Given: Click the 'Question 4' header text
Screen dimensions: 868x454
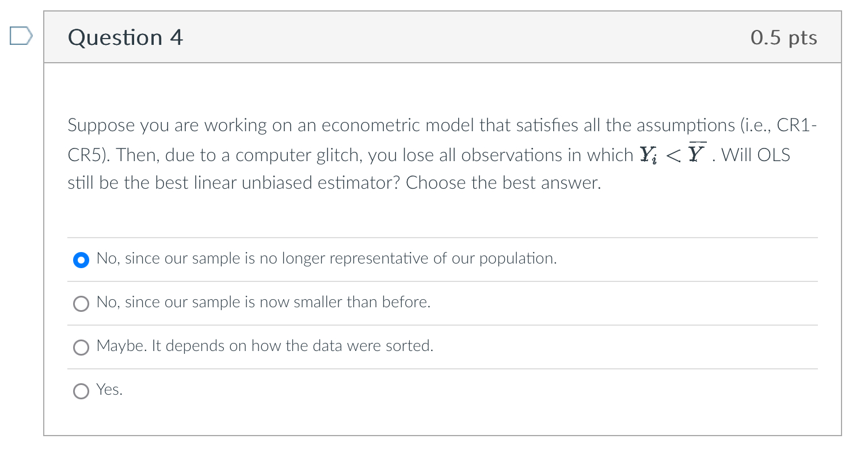Looking at the screenshot, I should (x=125, y=37).
